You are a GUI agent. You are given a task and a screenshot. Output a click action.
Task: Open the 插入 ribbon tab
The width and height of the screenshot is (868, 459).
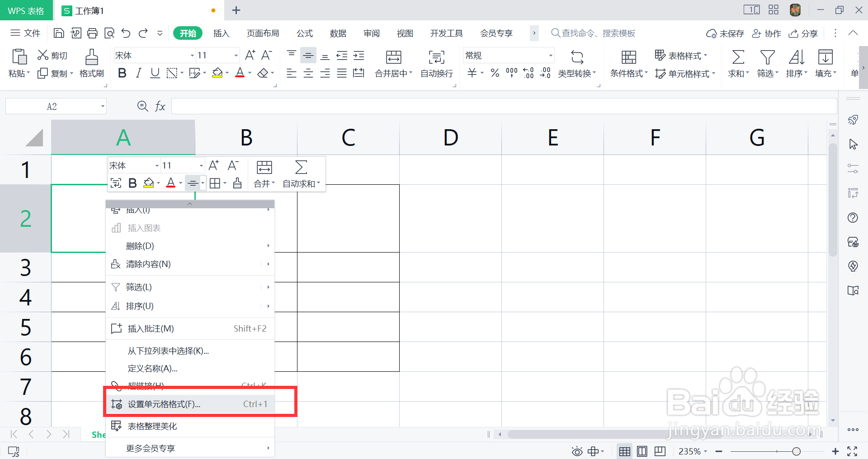[x=222, y=33]
